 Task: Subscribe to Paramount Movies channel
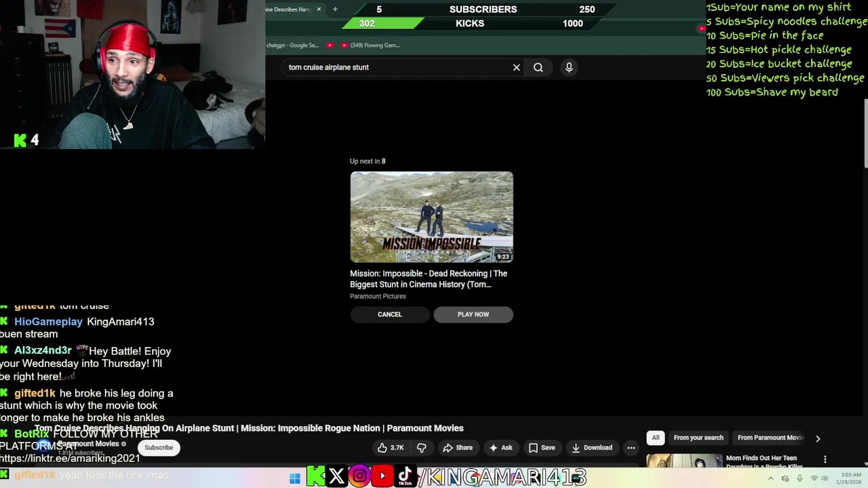(x=159, y=447)
